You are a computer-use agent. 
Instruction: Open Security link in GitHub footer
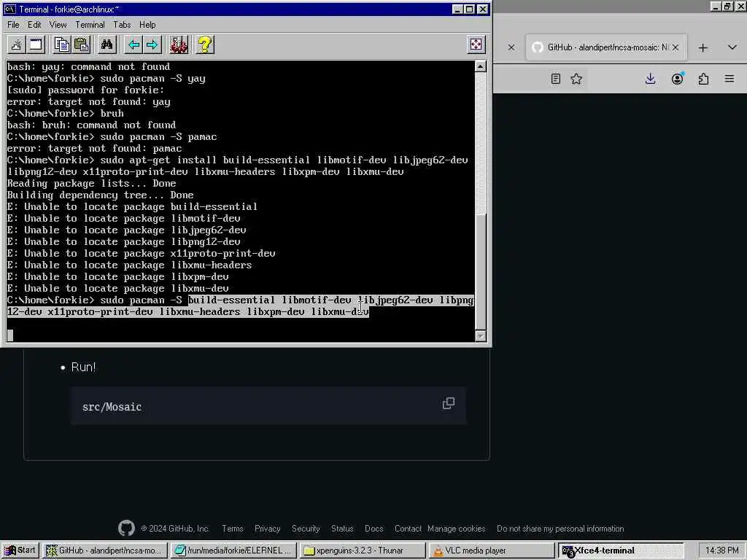tap(306, 529)
